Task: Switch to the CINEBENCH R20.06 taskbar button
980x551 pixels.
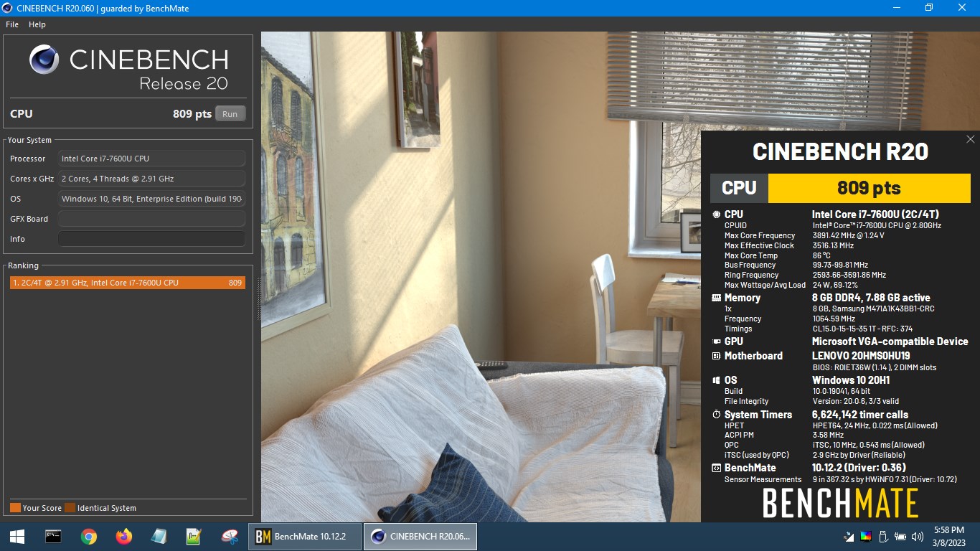Action: (x=420, y=537)
